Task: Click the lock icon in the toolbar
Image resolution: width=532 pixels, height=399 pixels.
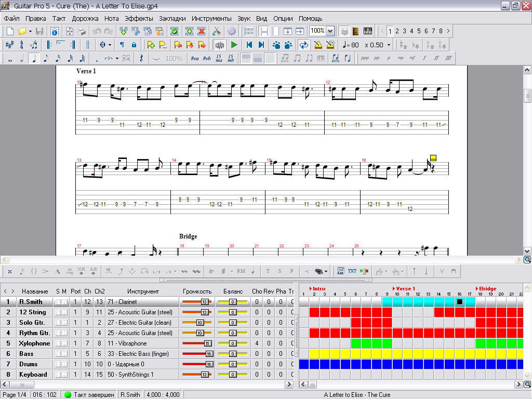Action: (x=134, y=45)
